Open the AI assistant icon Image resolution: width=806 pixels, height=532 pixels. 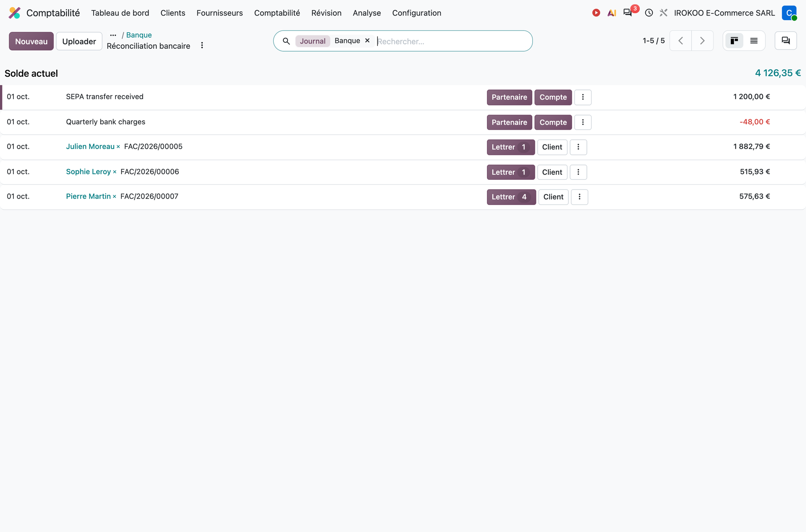(612, 13)
